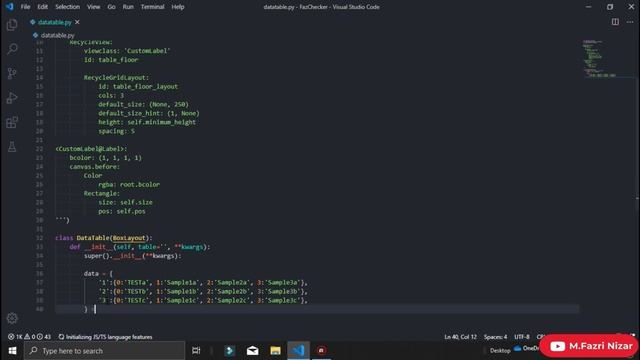Image resolution: width=640 pixels, height=360 pixels.
Task: Open the Run menu
Action: coord(128,7)
